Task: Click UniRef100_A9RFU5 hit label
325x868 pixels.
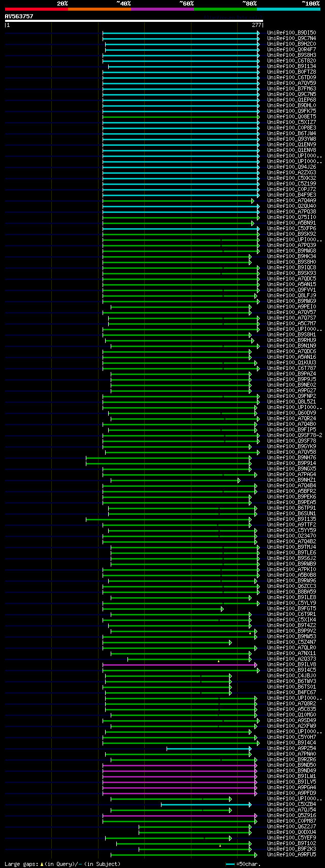Action: [291, 855]
